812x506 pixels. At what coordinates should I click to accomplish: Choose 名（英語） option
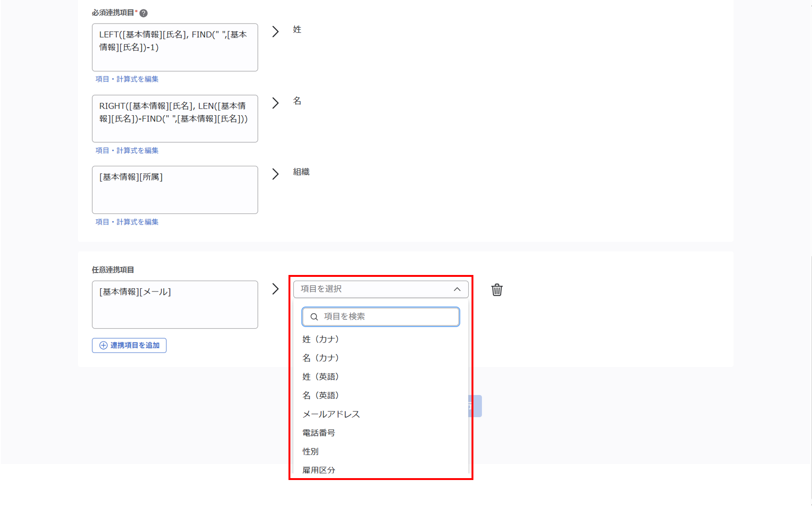[321, 395]
